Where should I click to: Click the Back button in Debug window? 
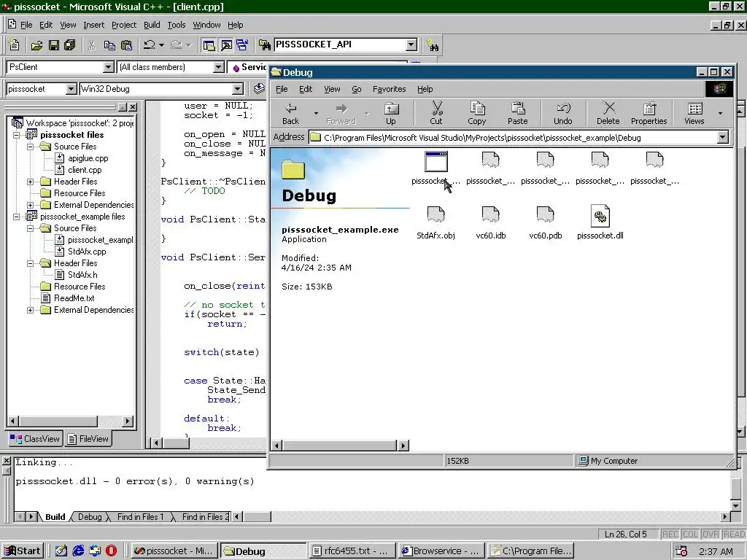click(x=290, y=114)
